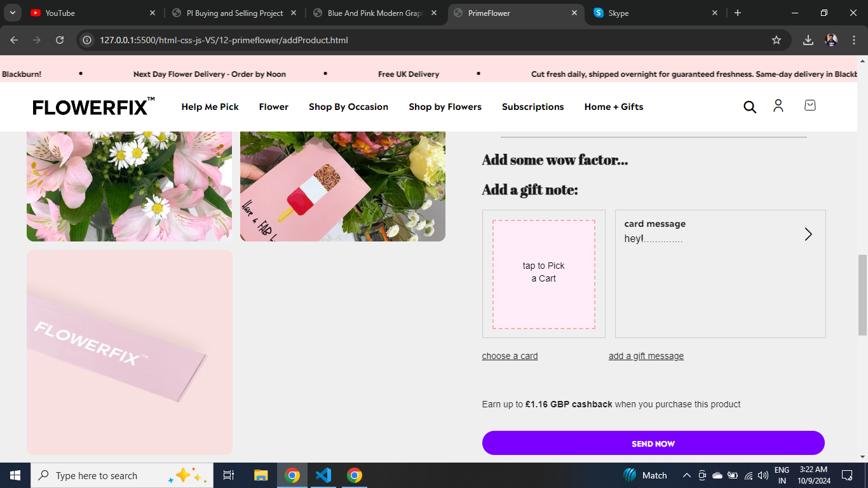
Task: Open the Subscriptions nav link
Action: coord(533,107)
